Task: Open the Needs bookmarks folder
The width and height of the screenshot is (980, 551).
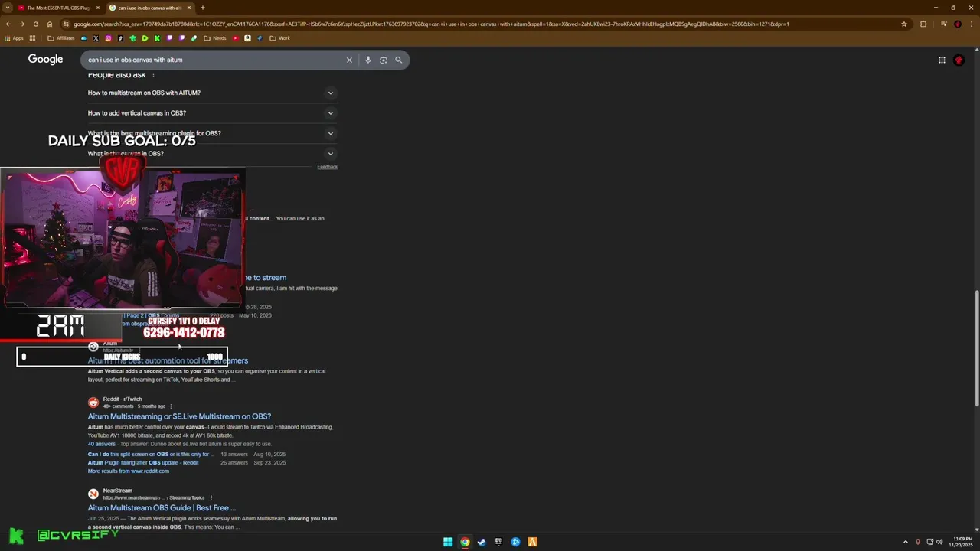Action: coord(215,38)
